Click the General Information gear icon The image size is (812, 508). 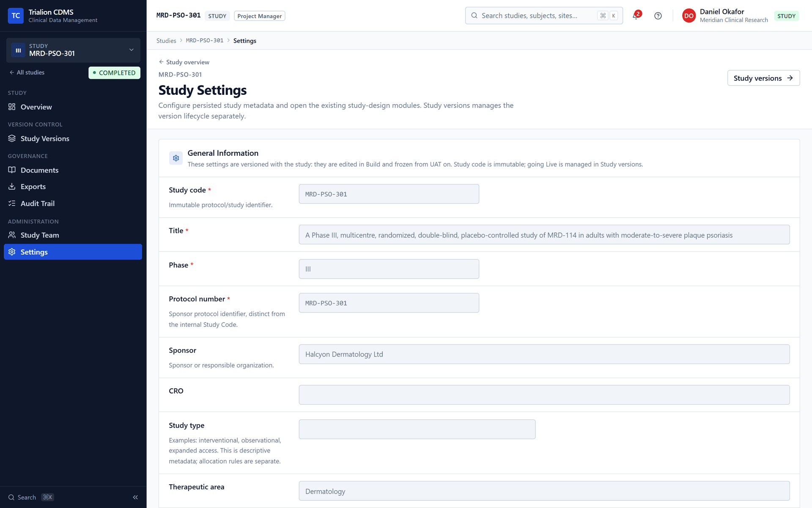(x=176, y=158)
